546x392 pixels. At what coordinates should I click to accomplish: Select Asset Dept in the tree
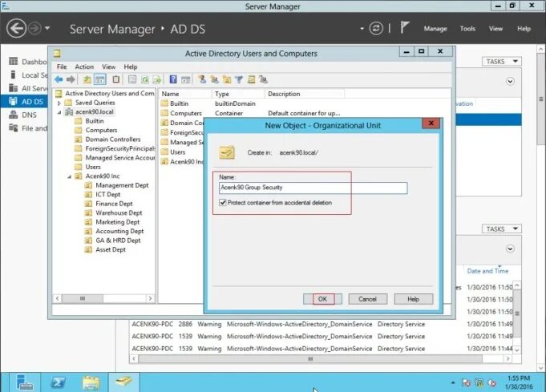(x=111, y=250)
